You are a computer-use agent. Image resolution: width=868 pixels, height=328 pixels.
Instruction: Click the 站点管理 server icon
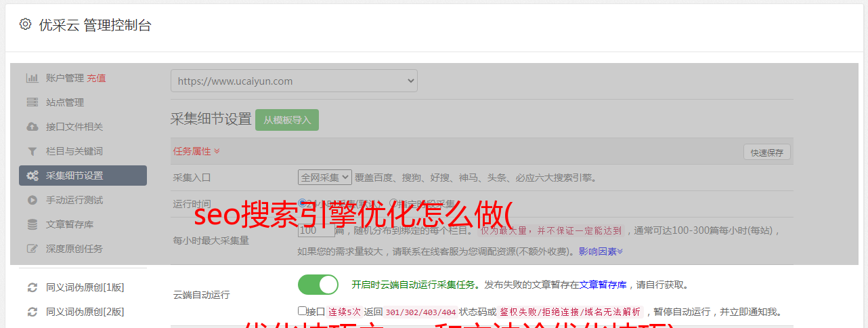(x=32, y=102)
